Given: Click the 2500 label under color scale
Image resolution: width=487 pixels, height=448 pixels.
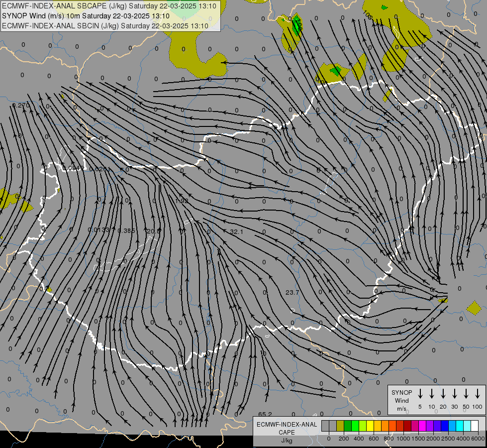Looking at the screenshot, I should pos(448,439).
